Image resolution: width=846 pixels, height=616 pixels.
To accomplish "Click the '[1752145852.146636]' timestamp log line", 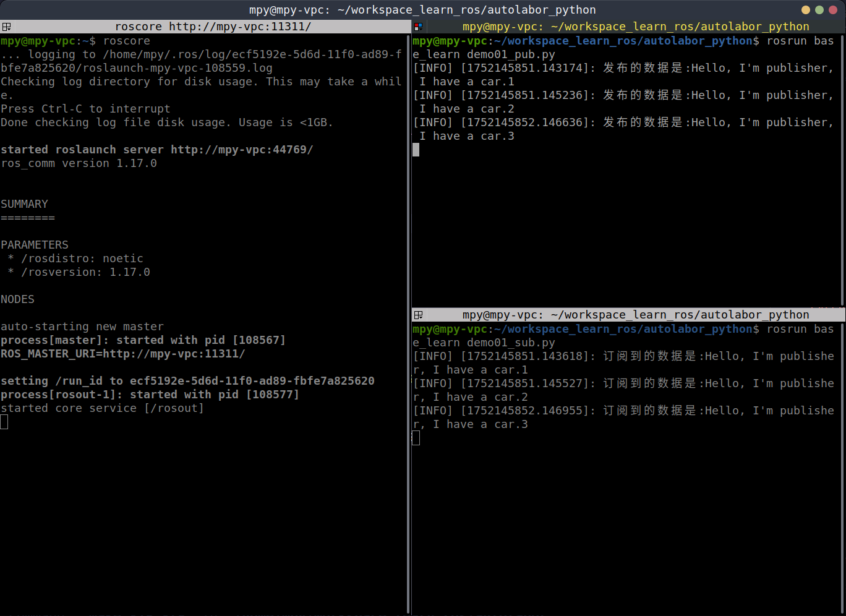I will click(x=623, y=122).
